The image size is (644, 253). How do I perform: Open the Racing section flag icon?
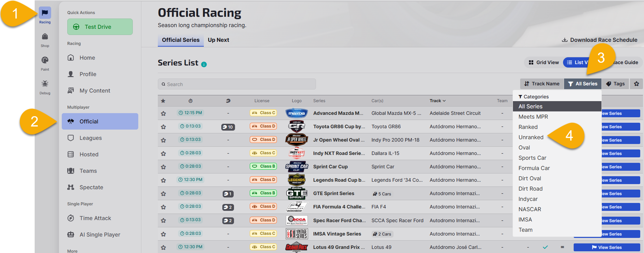[x=45, y=13]
